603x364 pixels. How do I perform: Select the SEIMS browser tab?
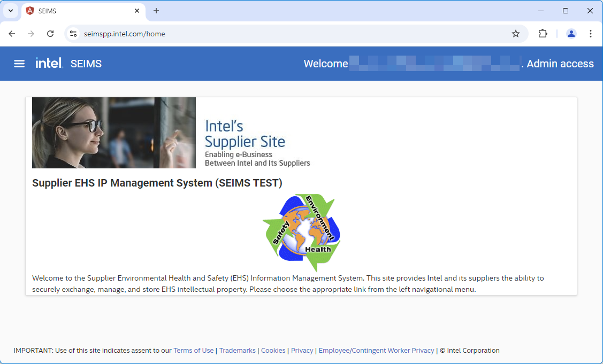tap(84, 11)
